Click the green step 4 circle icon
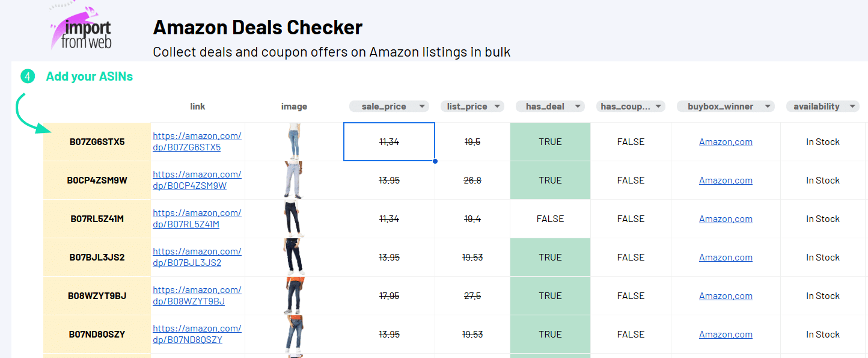868x358 pixels. 28,76
